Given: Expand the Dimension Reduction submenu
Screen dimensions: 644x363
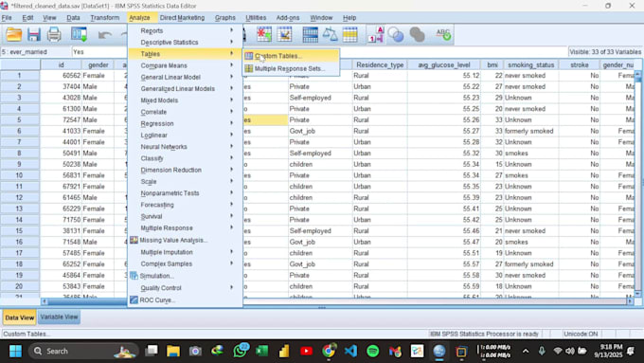Looking at the screenshot, I should coord(185,171).
